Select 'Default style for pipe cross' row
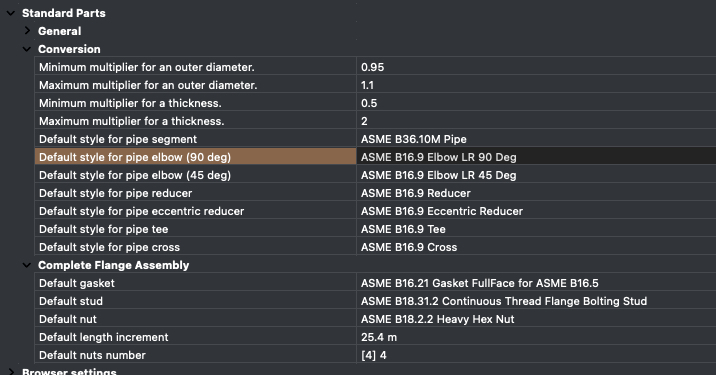716x375 pixels. click(195, 247)
